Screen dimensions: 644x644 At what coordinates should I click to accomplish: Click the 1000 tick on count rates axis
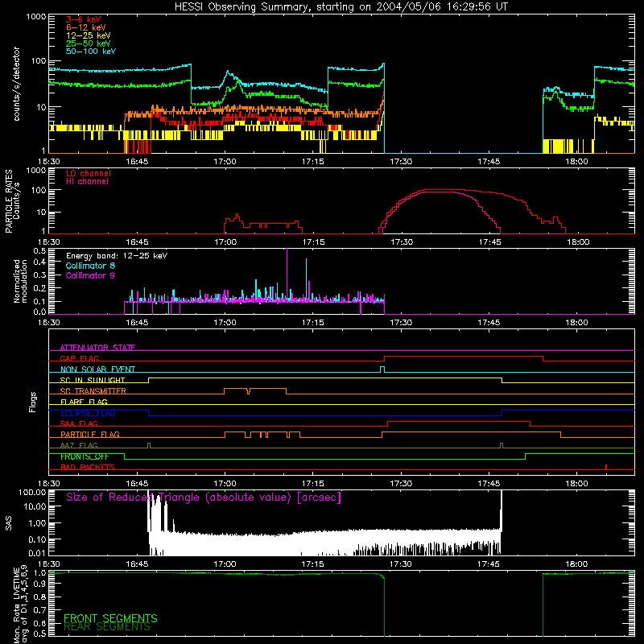(35, 17)
